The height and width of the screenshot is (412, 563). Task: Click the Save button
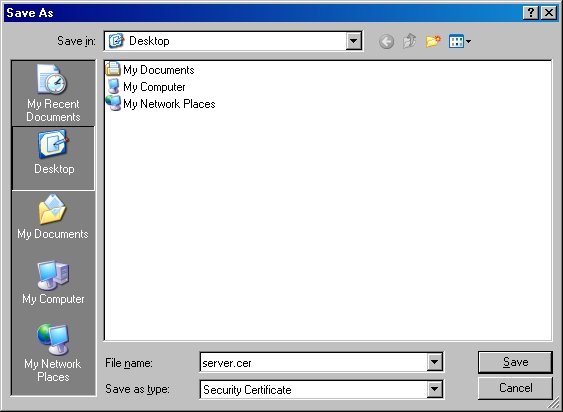pos(515,362)
